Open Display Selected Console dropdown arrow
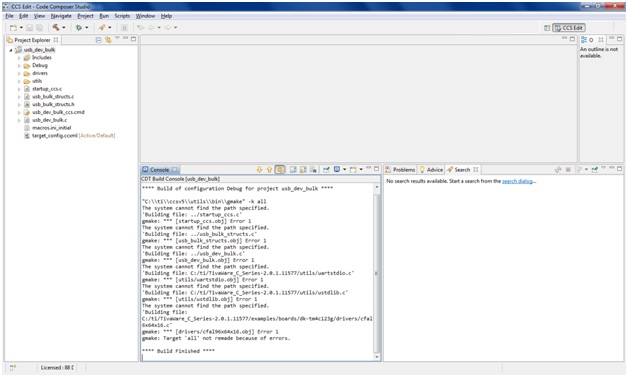The height and width of the screenshot is (377, 628). [344, 169]
